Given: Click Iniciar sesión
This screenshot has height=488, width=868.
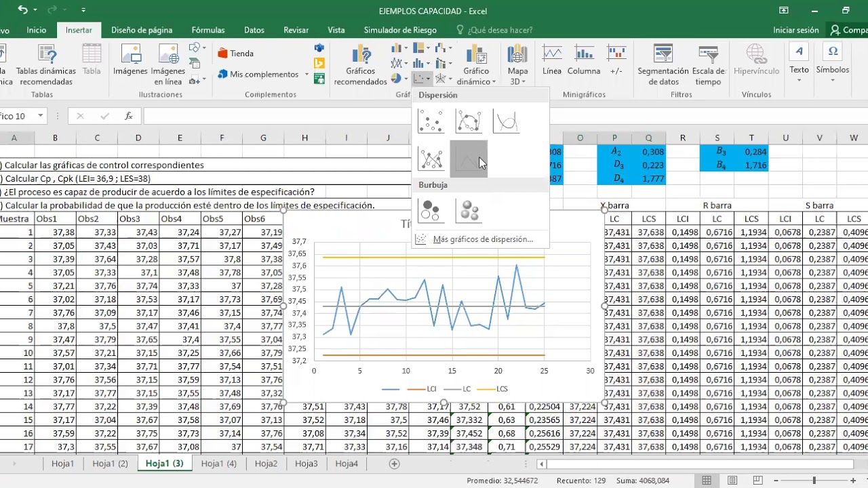Looking at the screenshot, I should pos(796,30).
